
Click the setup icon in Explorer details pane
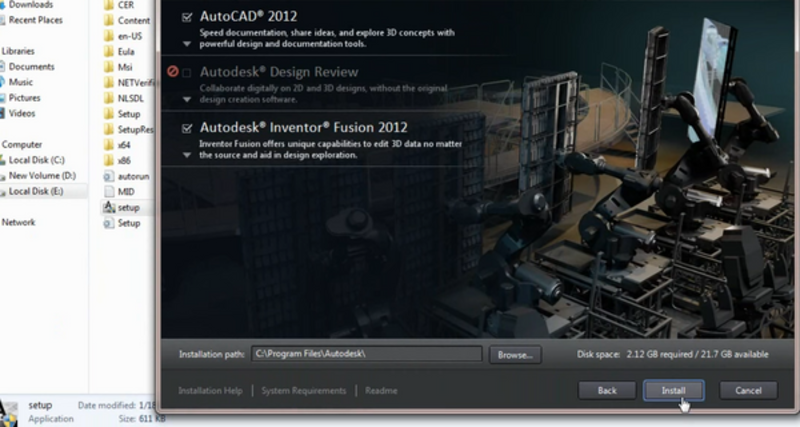9,413
